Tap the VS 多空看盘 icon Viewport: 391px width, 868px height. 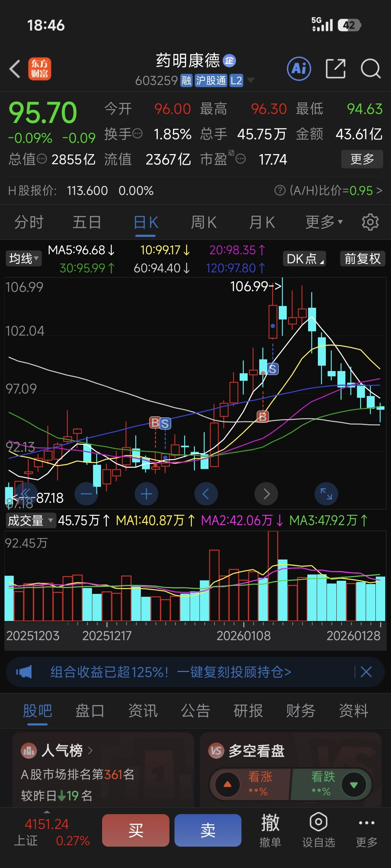(216, 751)
